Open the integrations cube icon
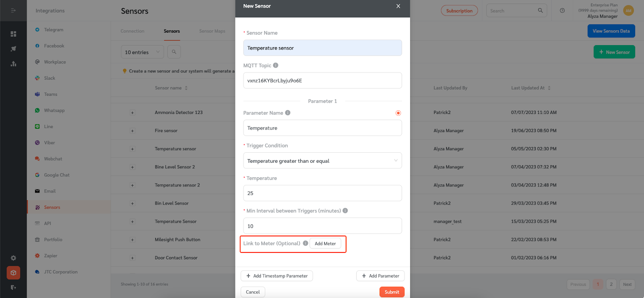This screenshot has height=298, width=644. (13, 273)
